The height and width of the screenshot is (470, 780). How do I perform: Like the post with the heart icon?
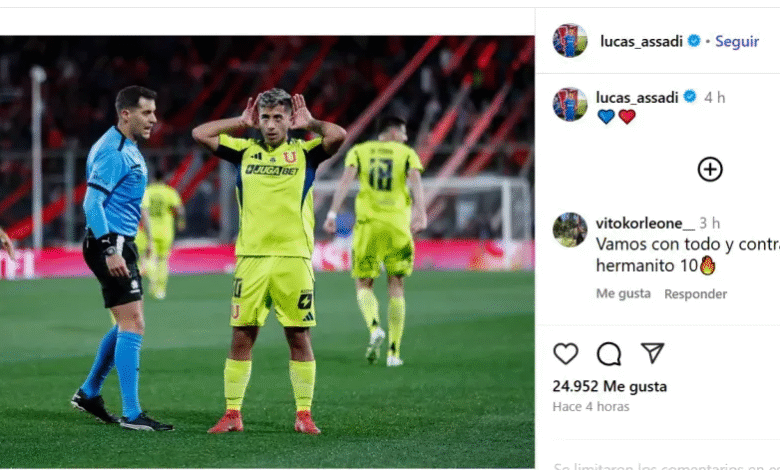coord(566,354)
